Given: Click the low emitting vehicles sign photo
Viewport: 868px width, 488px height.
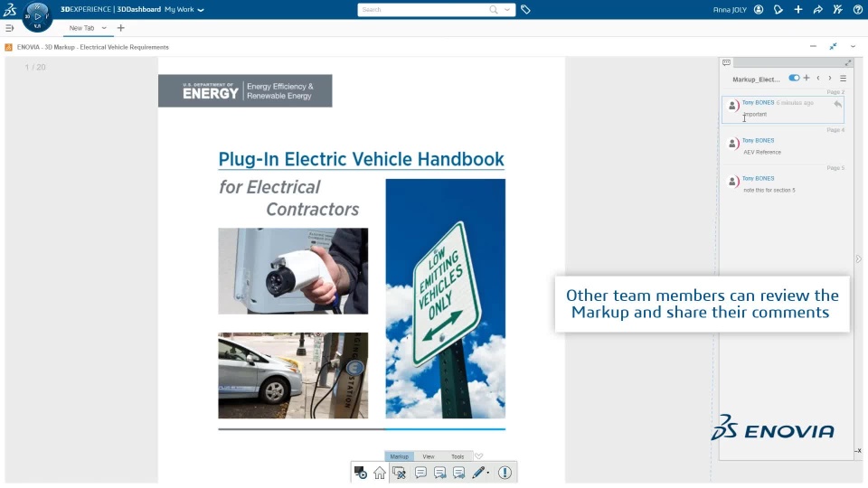Looking at the screenshot, I should pos(446,298).
